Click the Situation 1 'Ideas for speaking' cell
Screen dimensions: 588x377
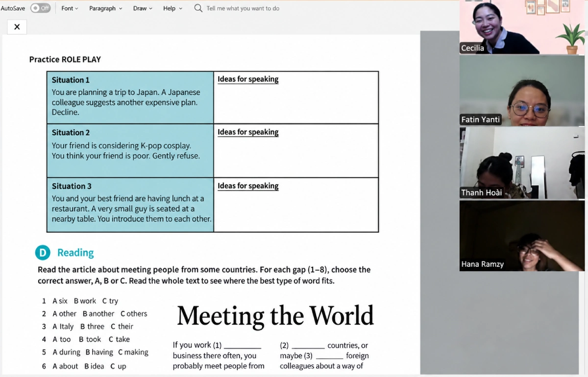(296, 97)
